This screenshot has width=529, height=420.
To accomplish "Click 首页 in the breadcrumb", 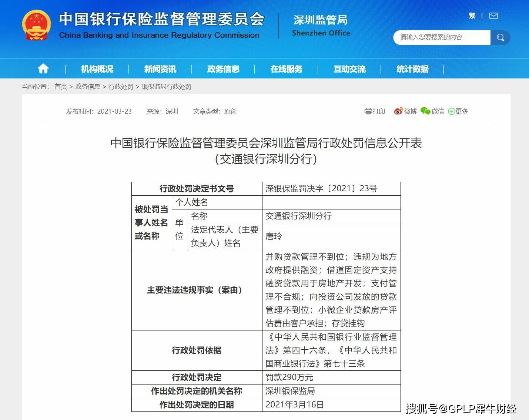I will click(61, 87).
